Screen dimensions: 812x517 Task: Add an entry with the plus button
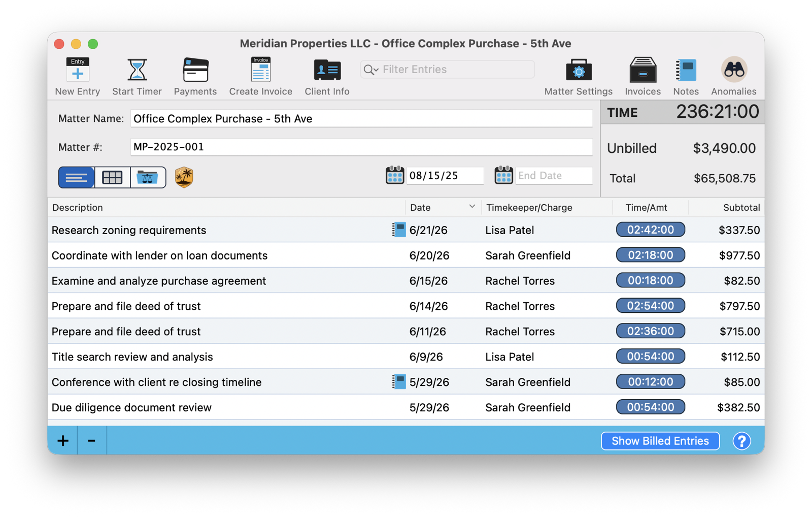tap(62, 440)
